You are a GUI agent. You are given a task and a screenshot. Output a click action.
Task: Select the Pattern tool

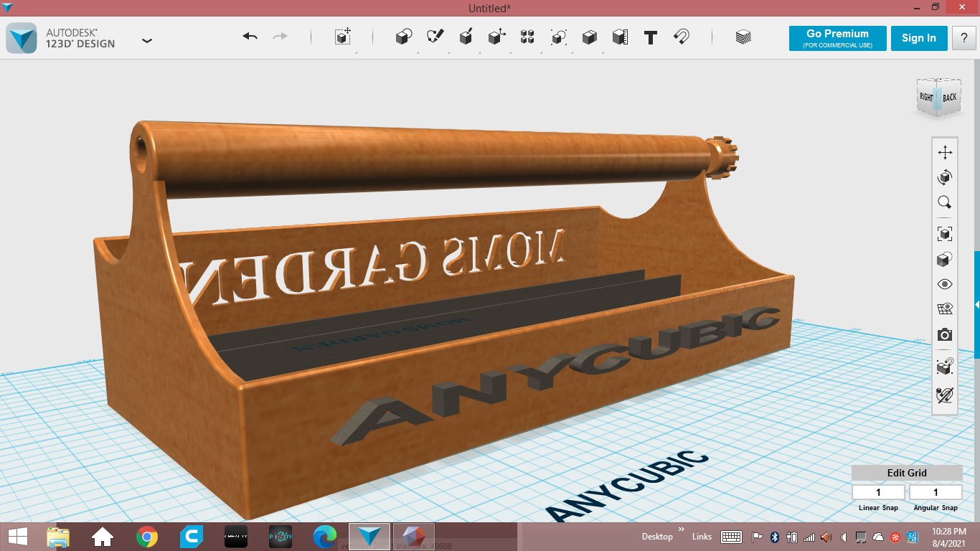click(x=527, y=37)
